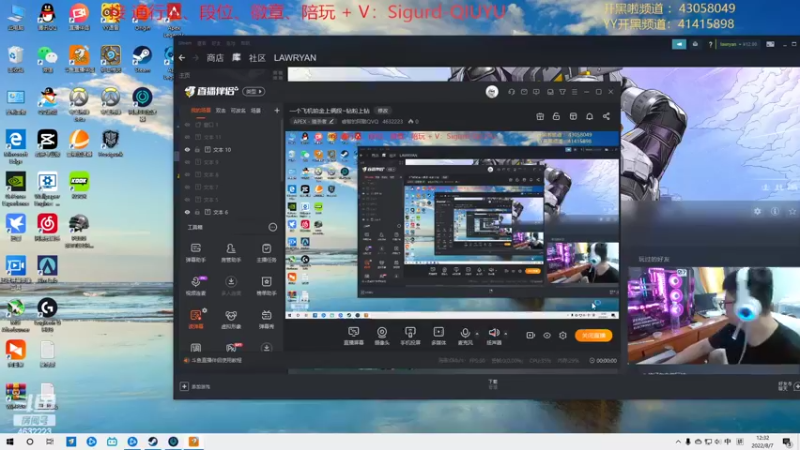Screen dimensions: 800x450
Task: Open Steam account name dropdown
Action: coord(738,44)
